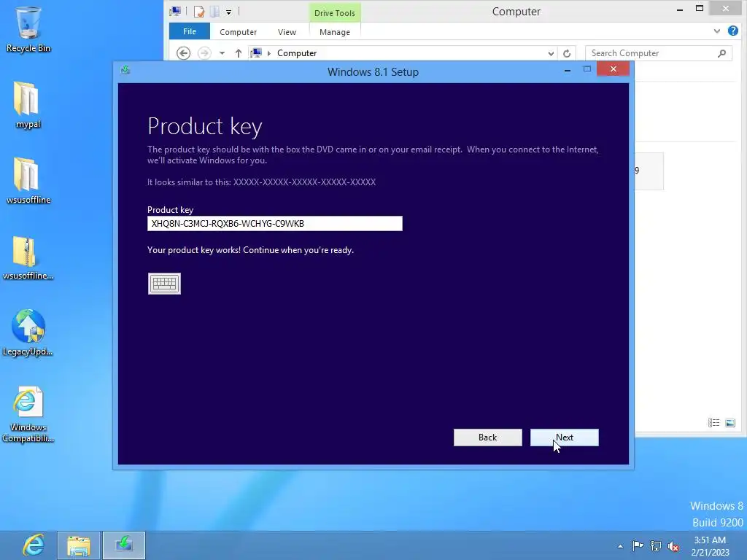Expand the address bar history dropdown
Image resolution: width=747 pixels, height=560 pixels.
tap(551, 53)
